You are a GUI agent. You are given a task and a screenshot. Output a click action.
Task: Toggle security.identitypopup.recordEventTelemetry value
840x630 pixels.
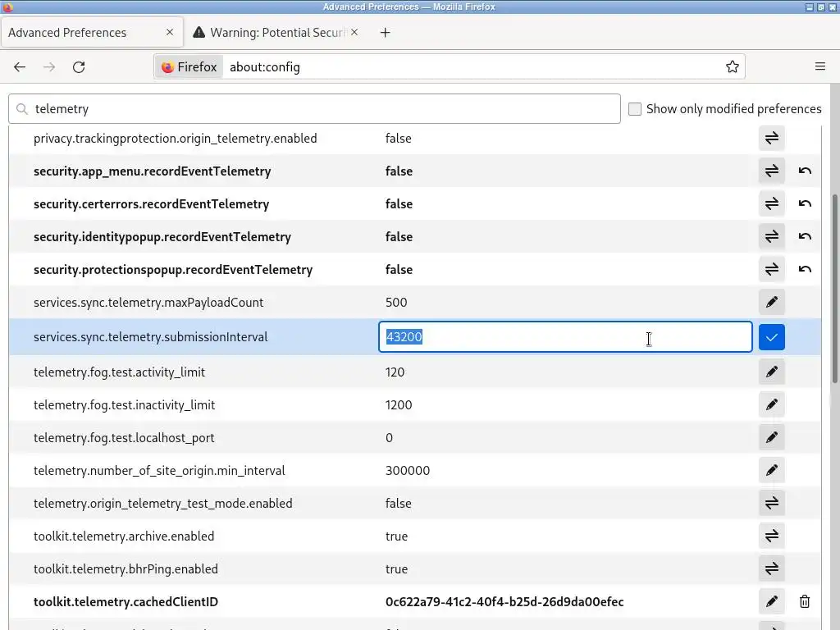[x=771, y=236]
